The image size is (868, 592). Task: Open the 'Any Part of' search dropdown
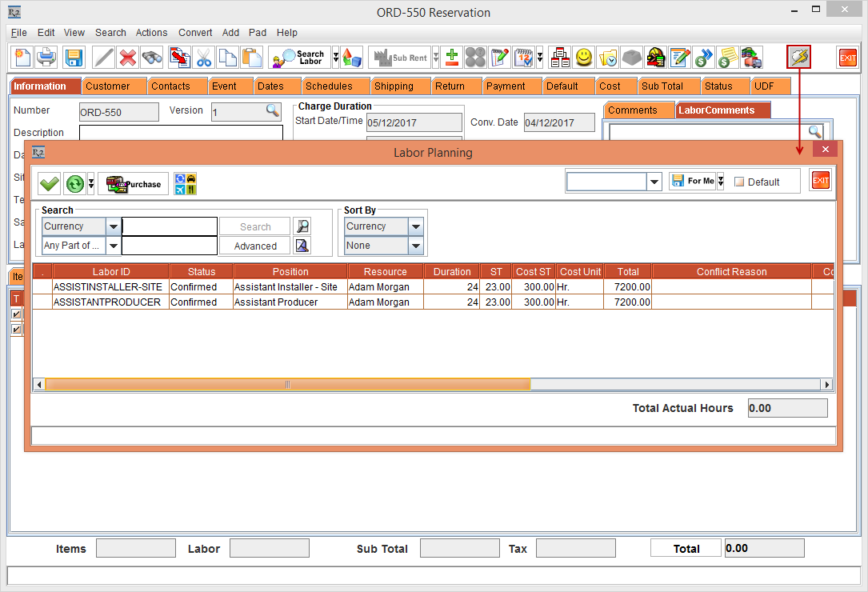pyautogui.click(x=113, y=246)
